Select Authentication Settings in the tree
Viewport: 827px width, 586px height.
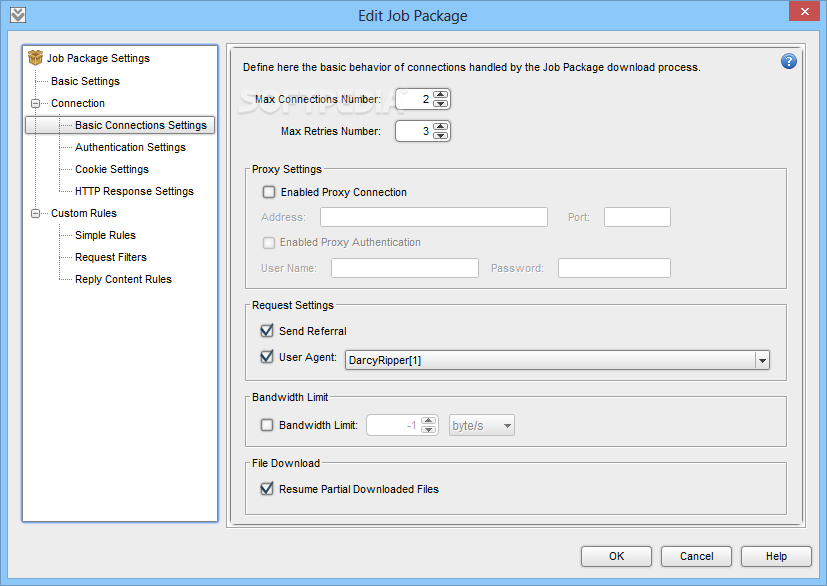130,147
